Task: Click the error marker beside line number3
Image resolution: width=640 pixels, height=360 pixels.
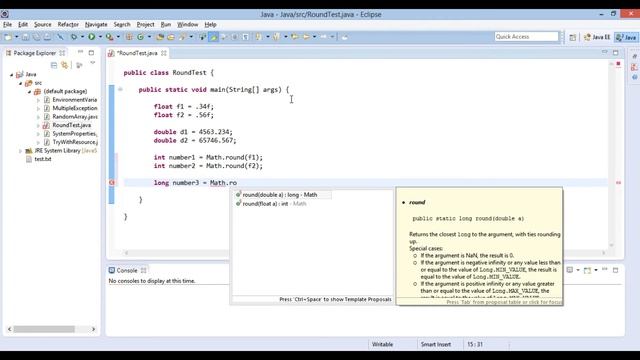Action: (x=112, y=183)
